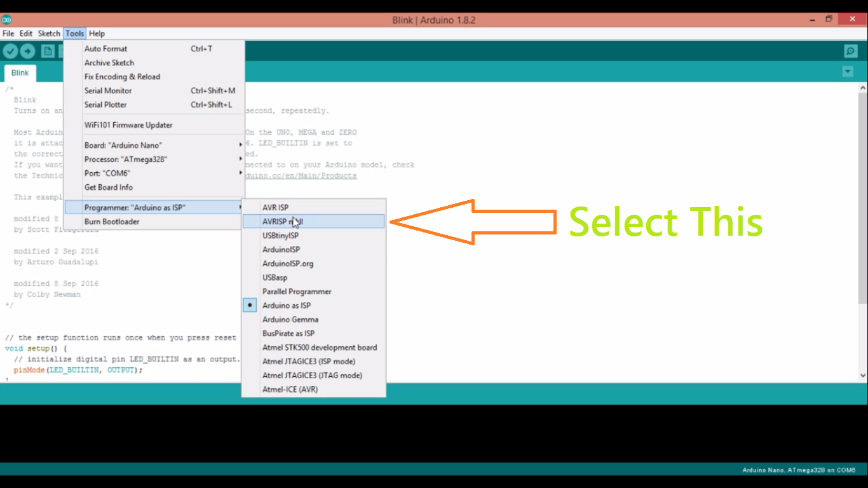Select the Arduino as ISP radio button
The image size is (868, 488).
[x=249, y=305]
